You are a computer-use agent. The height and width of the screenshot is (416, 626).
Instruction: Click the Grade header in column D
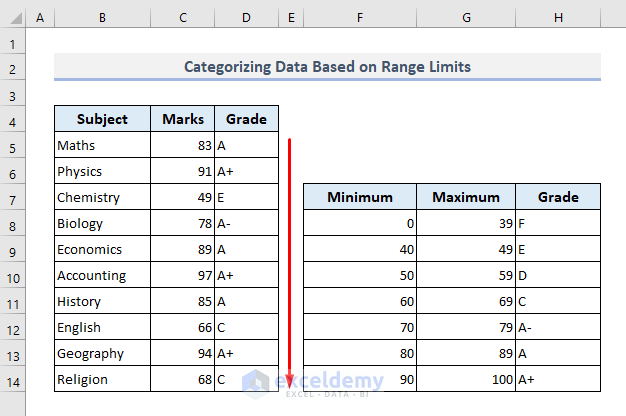[x=246, y=119]
